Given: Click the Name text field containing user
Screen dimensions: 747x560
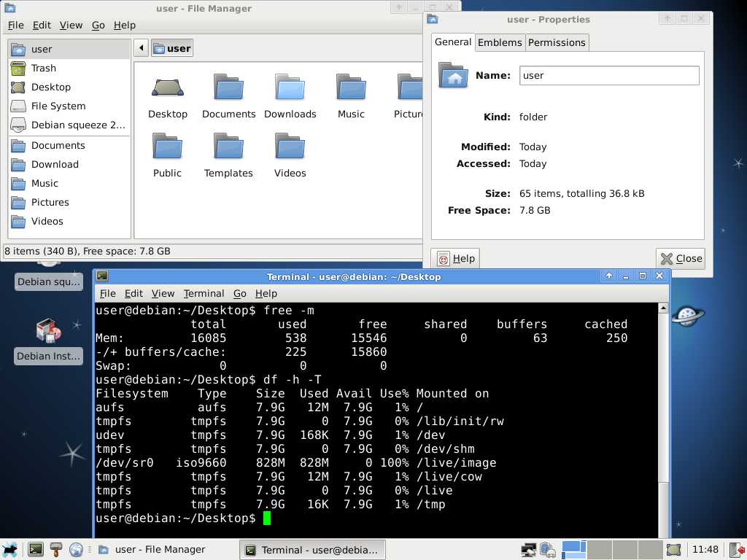Looking at the screenshot, I should click(x=609, y=75).
